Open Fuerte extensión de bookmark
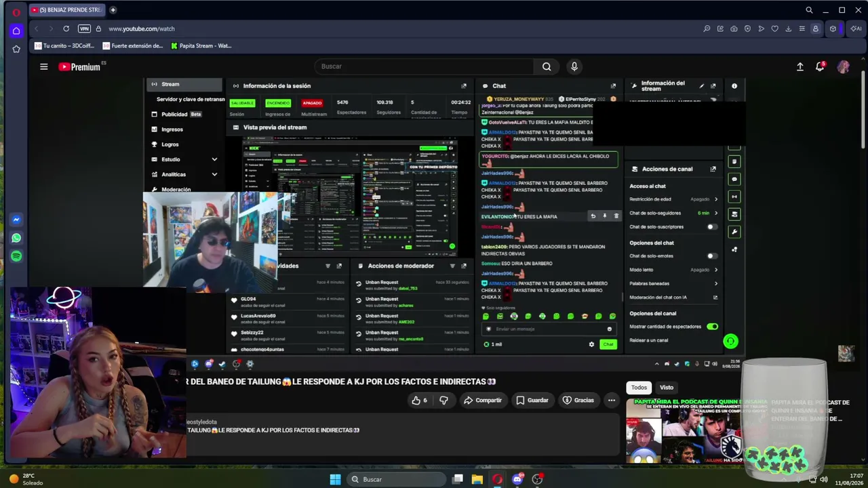Viewport: 868px width, 488px height. [x=133, y=46]
